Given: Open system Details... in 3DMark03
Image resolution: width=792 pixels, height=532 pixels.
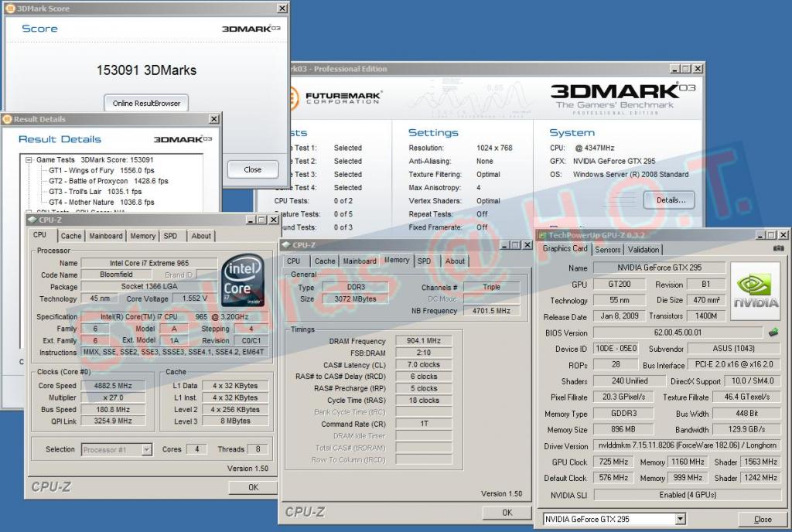Looking at the screenshot, I should tap(671, 199).
